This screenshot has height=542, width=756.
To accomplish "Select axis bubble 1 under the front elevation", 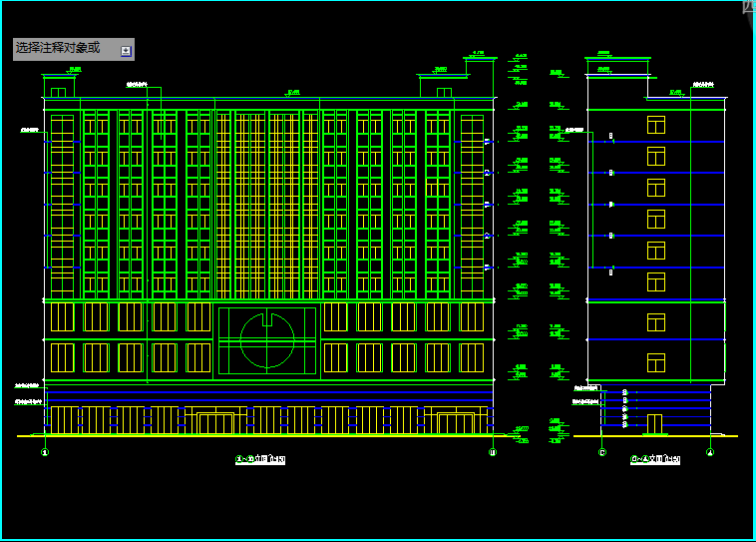I will point(45,452).
